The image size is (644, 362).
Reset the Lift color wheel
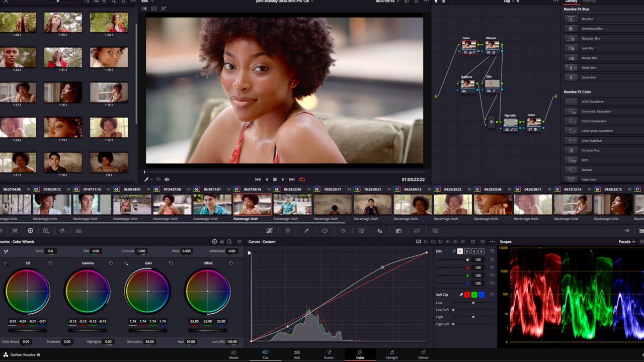click(50, 263)
